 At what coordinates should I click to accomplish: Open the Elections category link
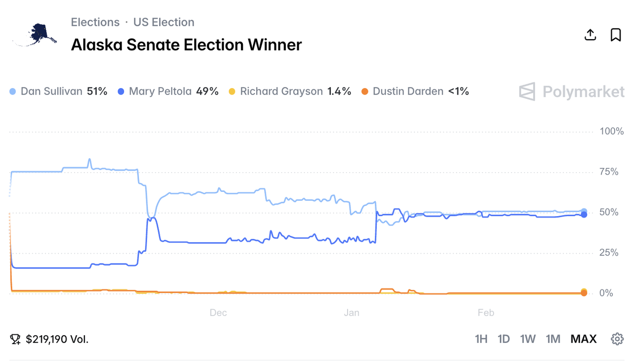[x=95, y=22]
